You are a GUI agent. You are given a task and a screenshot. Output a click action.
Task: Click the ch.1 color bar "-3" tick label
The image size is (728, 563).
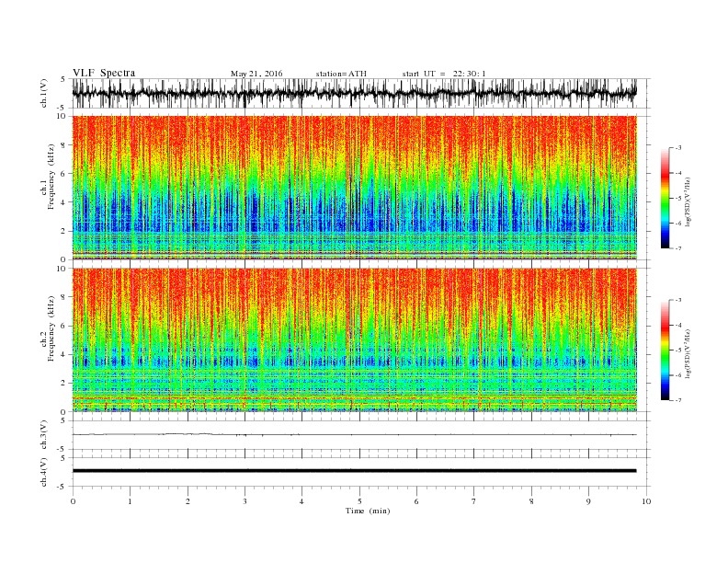coord(677,148)
